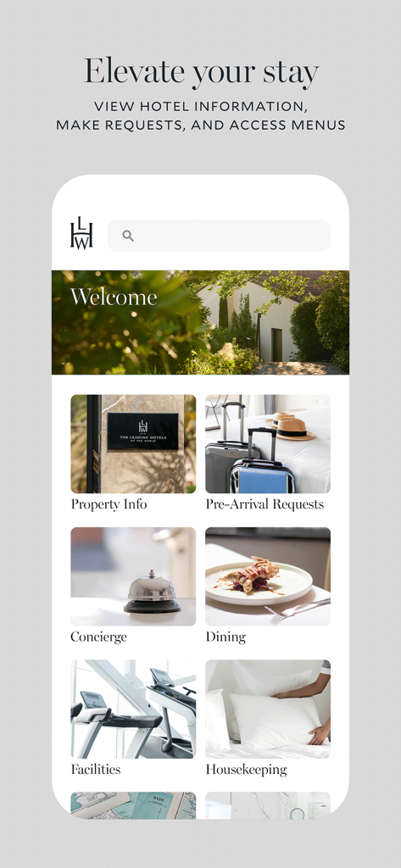Click the Elevate your stay headline
The width and height of the screenshot is (401, 868).
tap(202, 73)
